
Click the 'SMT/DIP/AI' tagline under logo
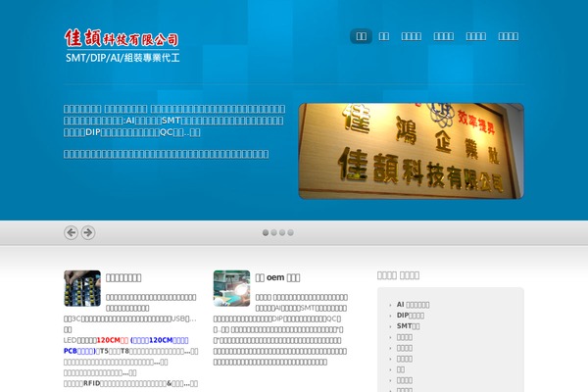[x=122, y=58]
